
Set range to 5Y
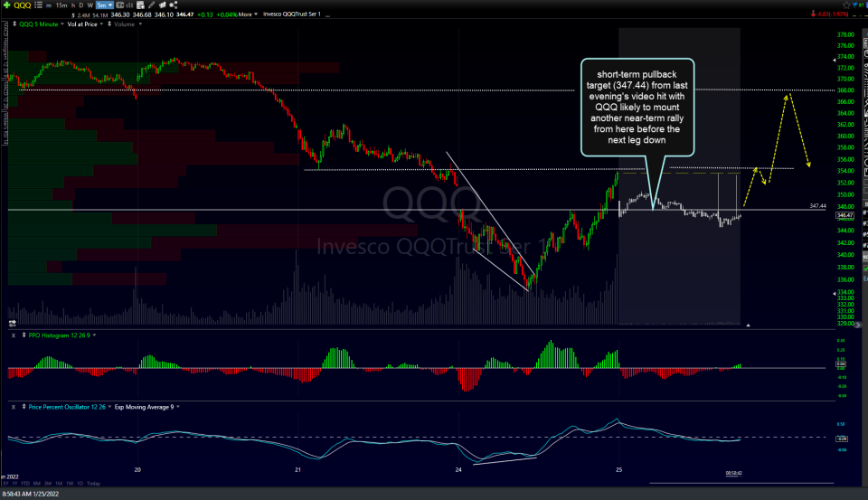click(x=5, y=484)
